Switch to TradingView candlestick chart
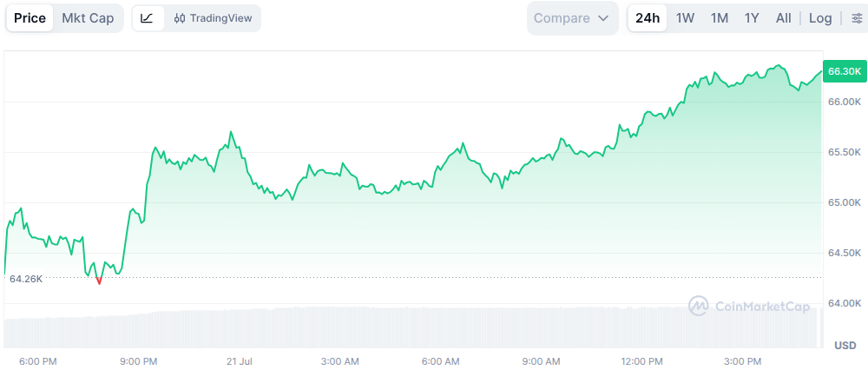This screenshot has width=868, height=370. point(214,18)
